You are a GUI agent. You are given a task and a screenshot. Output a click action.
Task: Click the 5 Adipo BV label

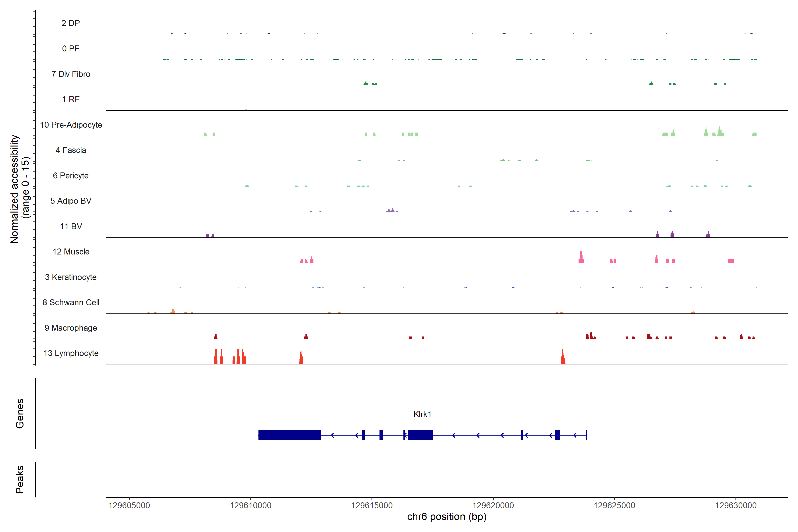71,201
